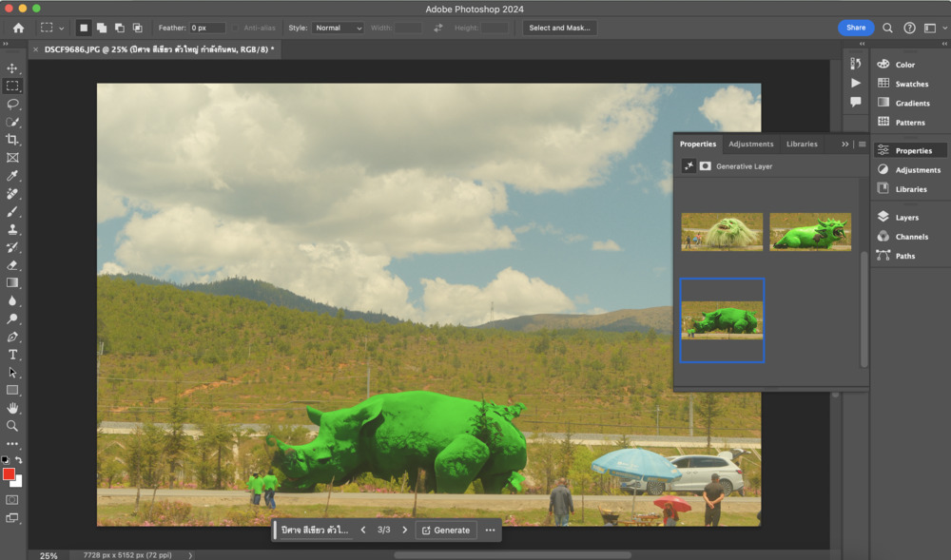Pick the Eyedropper tool
This screenshot has width=951, height=560.
pyautogui.click(x=12, y=176)
